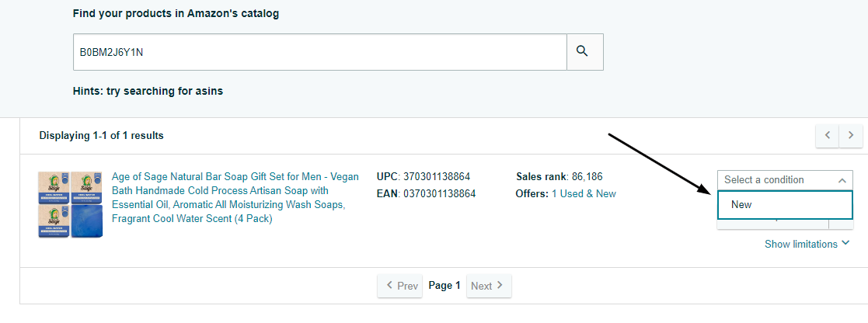
Task: Click the hint about searching for asins
Action: coord(148,91)
